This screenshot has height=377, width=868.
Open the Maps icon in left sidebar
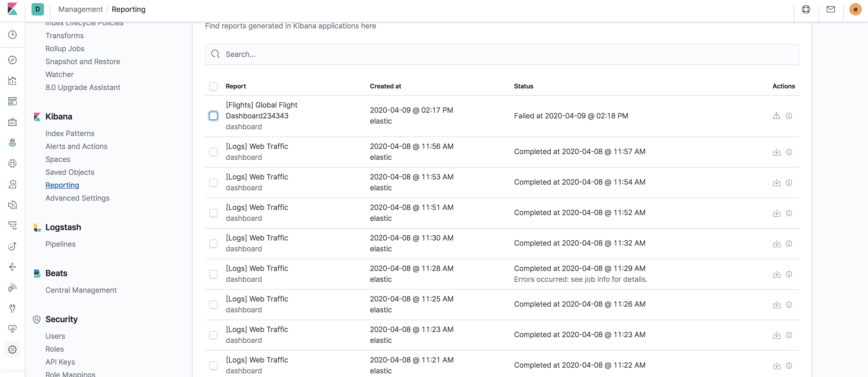point(12,143)
